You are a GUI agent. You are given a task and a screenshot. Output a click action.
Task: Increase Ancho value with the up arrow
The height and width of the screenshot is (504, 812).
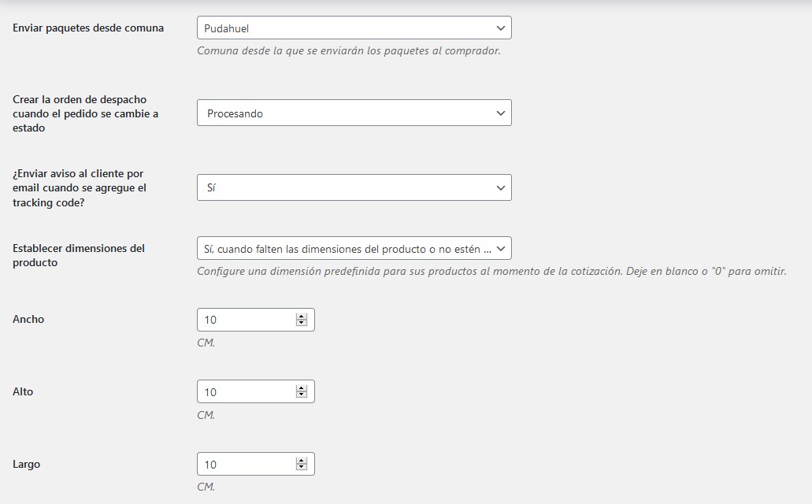301,317
